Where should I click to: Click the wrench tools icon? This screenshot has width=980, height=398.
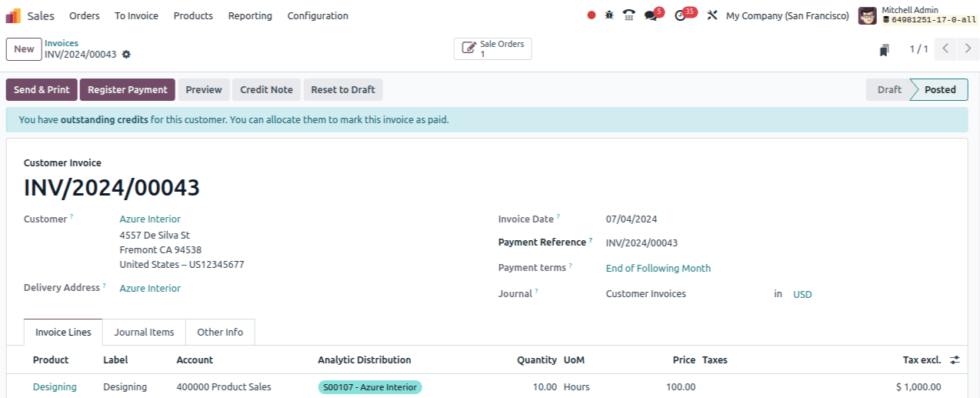pos(712,15)
